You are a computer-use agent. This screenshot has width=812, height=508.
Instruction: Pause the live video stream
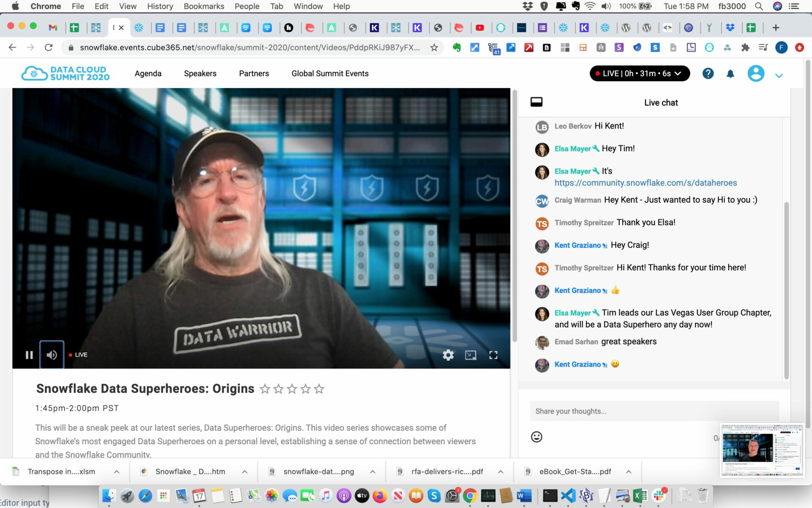[29, 355]
